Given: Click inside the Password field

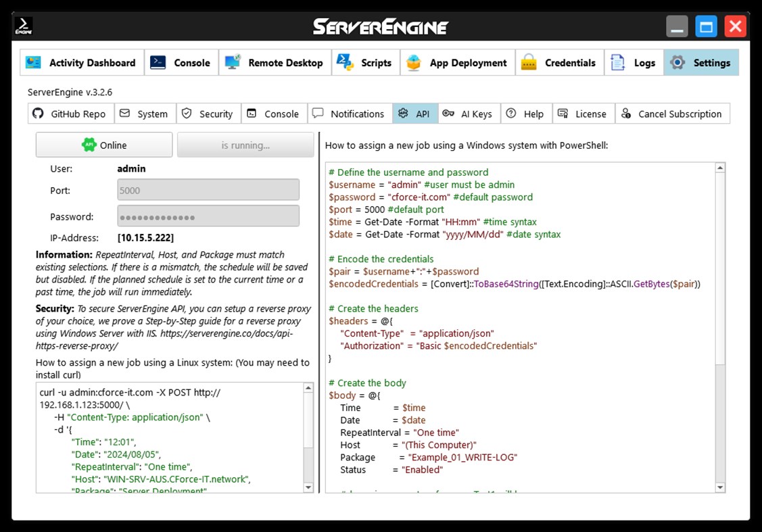Looking at the screenshot, I should 208,215.
